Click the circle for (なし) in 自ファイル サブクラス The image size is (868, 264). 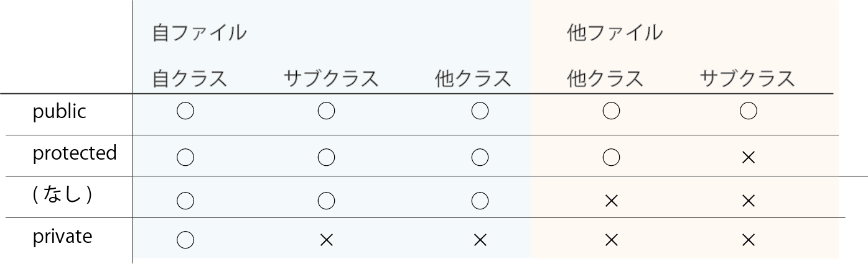326,200
